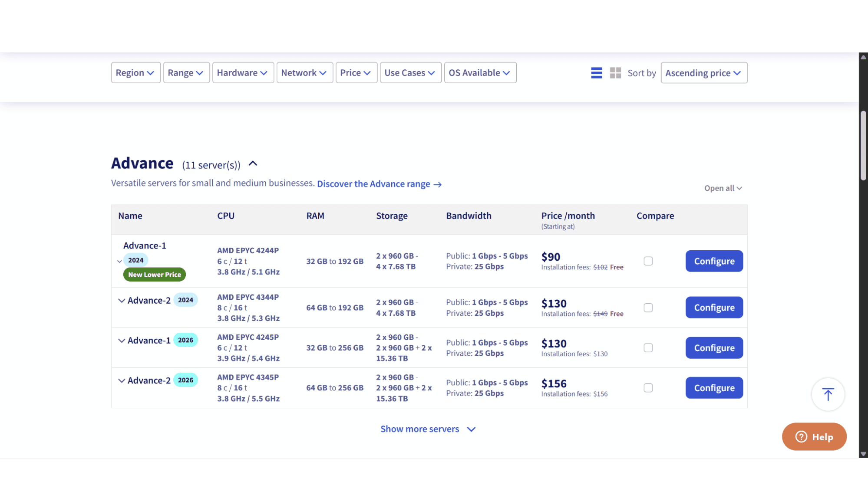Screen dimensions: 868x488
Task: Click the AMD EPYC 4244P CPU text
Action: pos(248,250)
